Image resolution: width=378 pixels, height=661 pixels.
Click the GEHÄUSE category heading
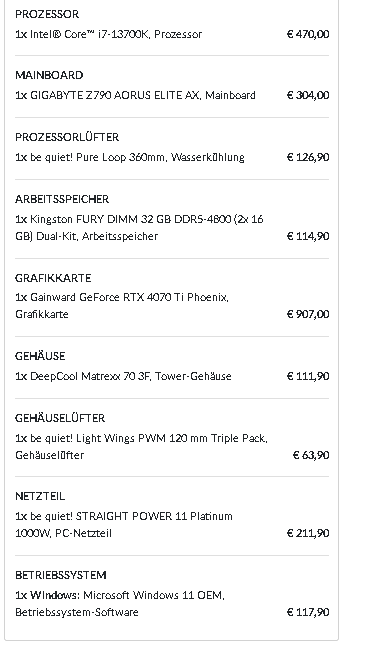click(40, 356)
